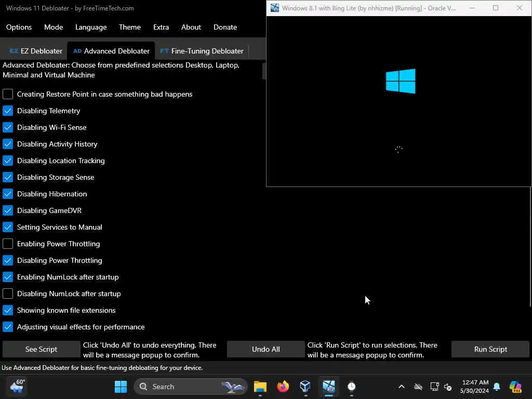Uncheck Disabling Power Throttling
The image size is (532, 399).
point(8,260)
